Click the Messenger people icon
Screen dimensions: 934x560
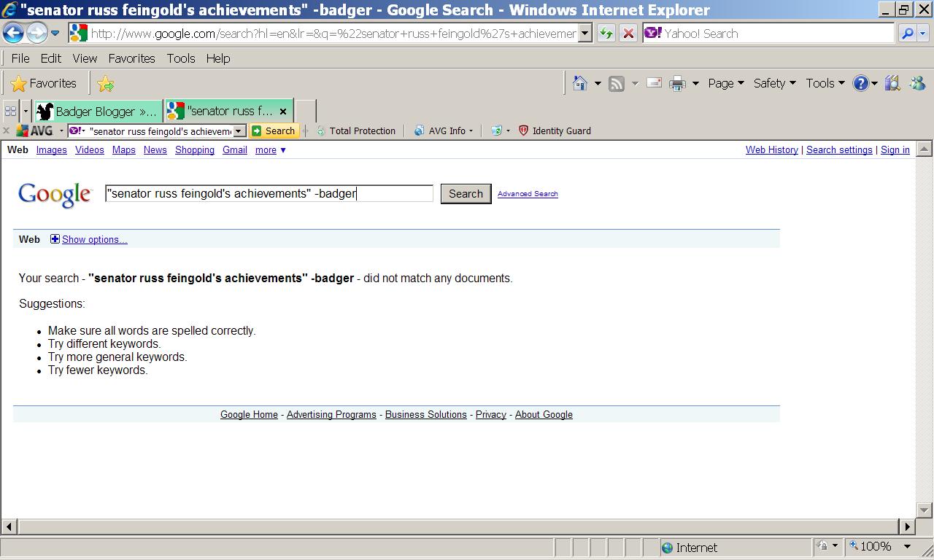[917, 84]
